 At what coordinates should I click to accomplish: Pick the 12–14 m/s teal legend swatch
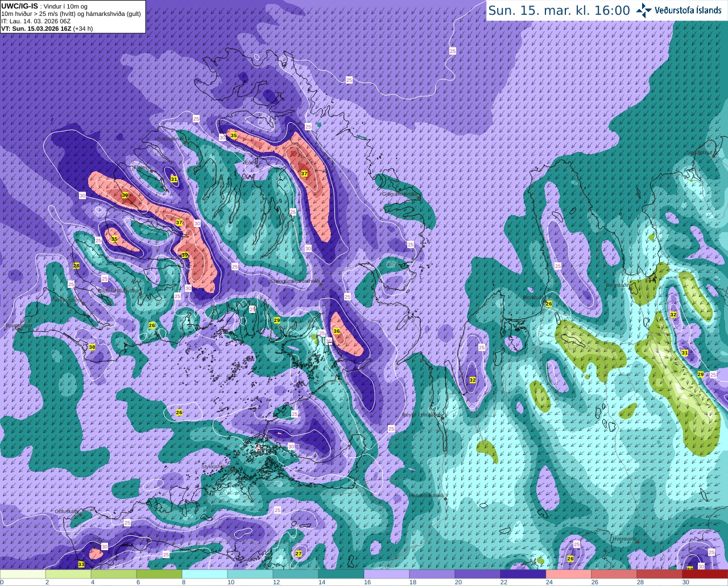(296, 574)
